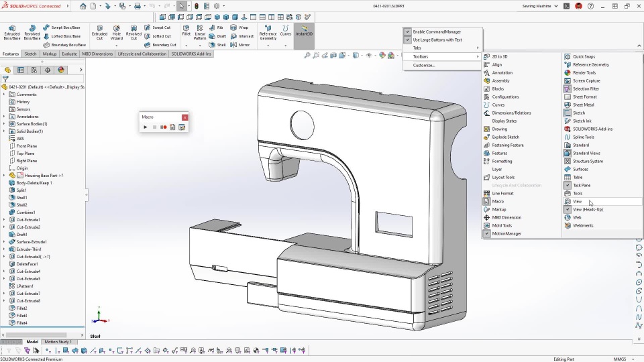Screen dimensions: 644x362
Task: Open the PropertyManager tab icon
Action: coord(21,70)
